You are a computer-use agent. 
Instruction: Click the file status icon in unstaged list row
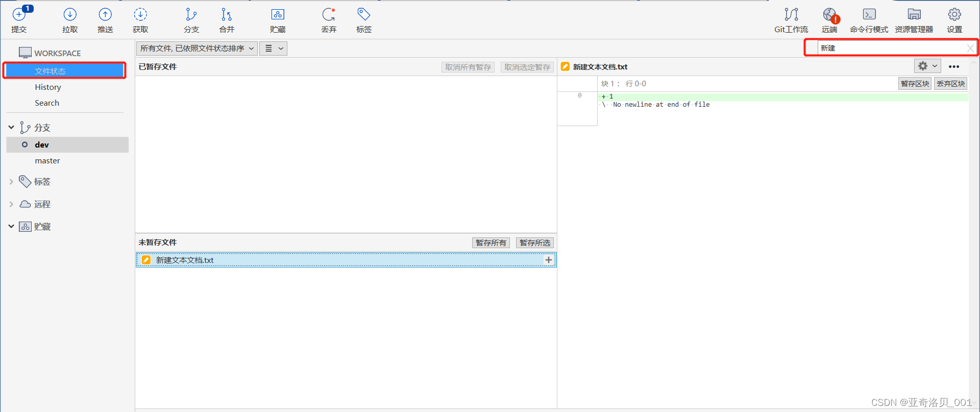point(146,260)
